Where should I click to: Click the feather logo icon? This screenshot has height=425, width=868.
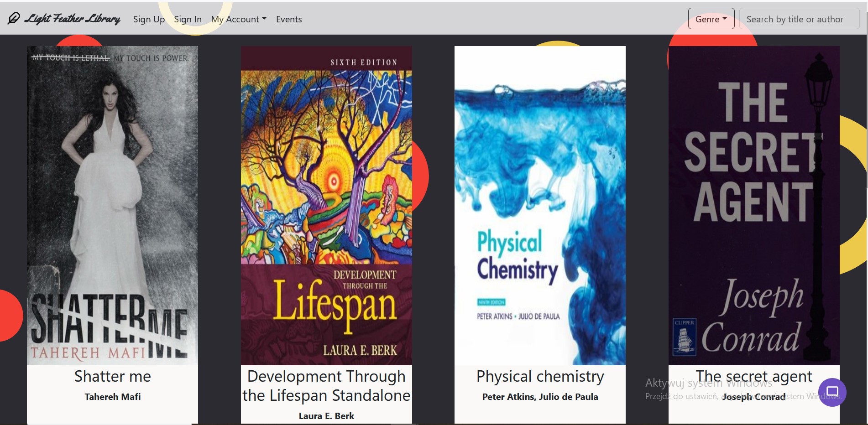[14, 19]
